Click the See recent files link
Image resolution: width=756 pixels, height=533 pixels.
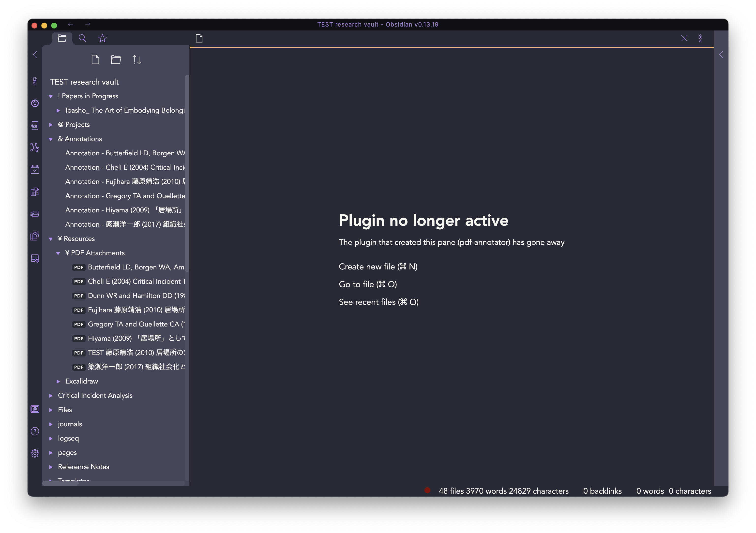[379, 302]
